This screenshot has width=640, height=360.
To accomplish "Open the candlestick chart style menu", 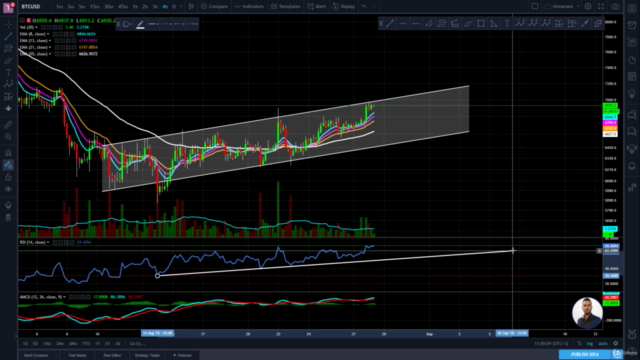I will click(191, 7).
